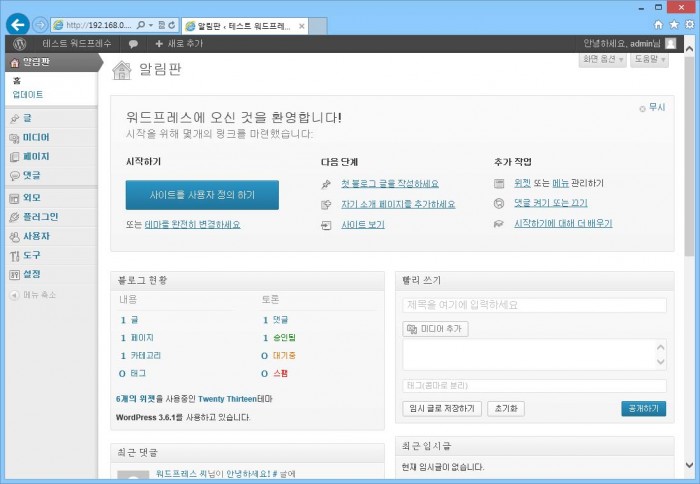The width and height of the screenshot is (700, 484).
Task: Click the browser forward arrow button
Action: [x=40, y=25]
